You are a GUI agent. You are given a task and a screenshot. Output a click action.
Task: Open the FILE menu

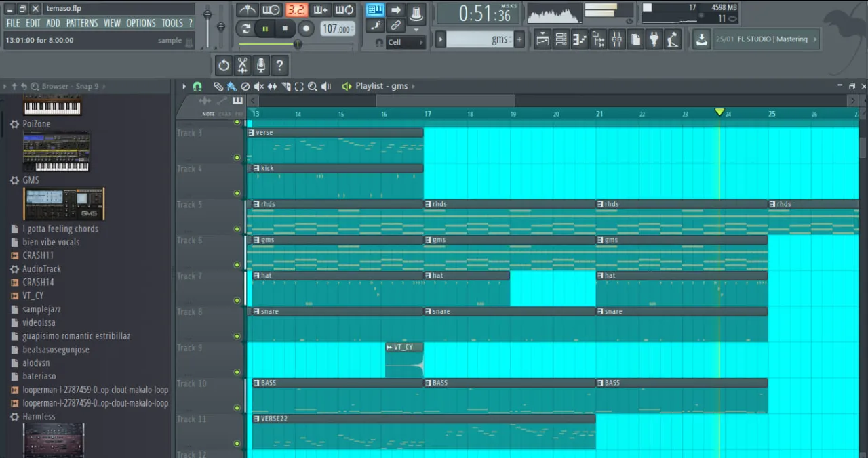(13, 23)
